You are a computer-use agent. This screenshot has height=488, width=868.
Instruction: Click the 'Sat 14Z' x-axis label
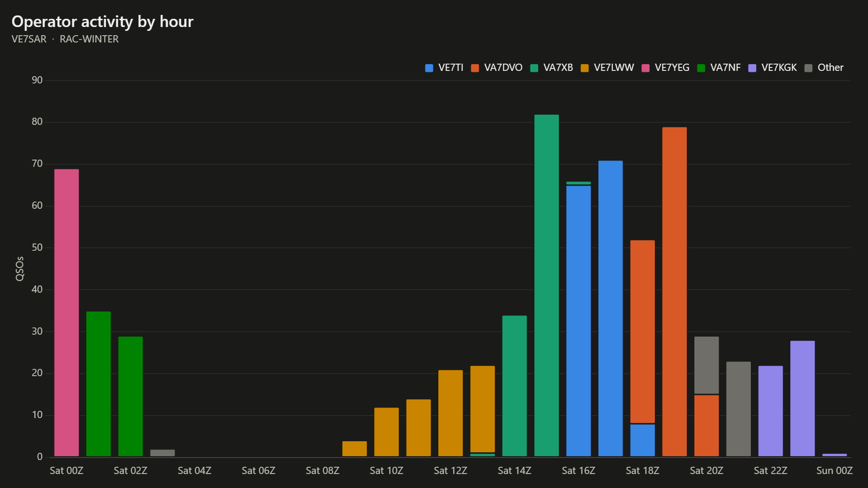click(515, 471)
